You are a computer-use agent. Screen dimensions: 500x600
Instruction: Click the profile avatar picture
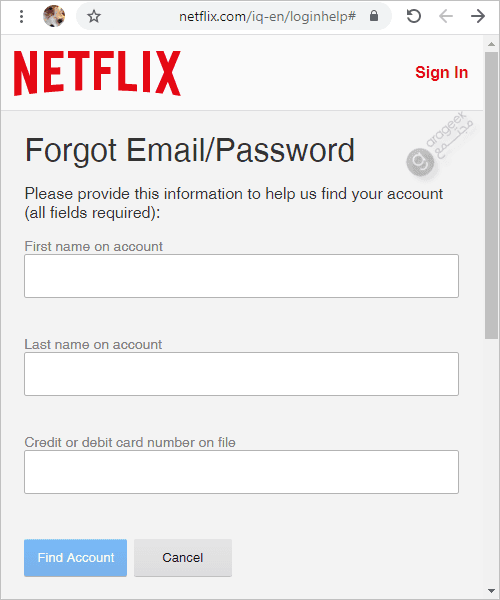tap(54, 16)
